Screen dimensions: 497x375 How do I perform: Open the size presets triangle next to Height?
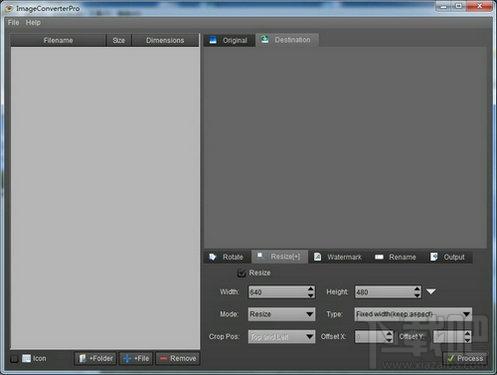[x=431, y=292]
